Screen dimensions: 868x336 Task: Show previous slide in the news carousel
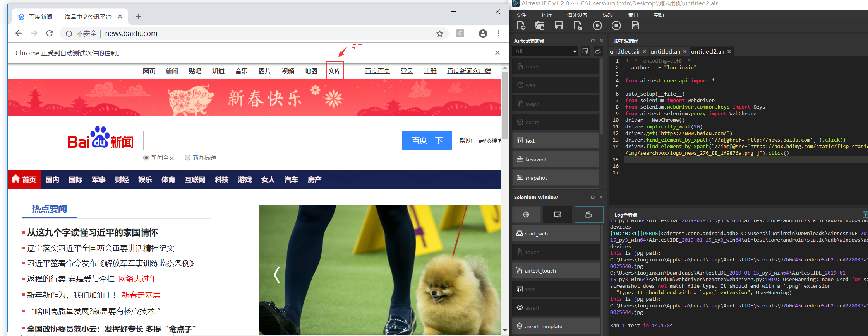276,275
